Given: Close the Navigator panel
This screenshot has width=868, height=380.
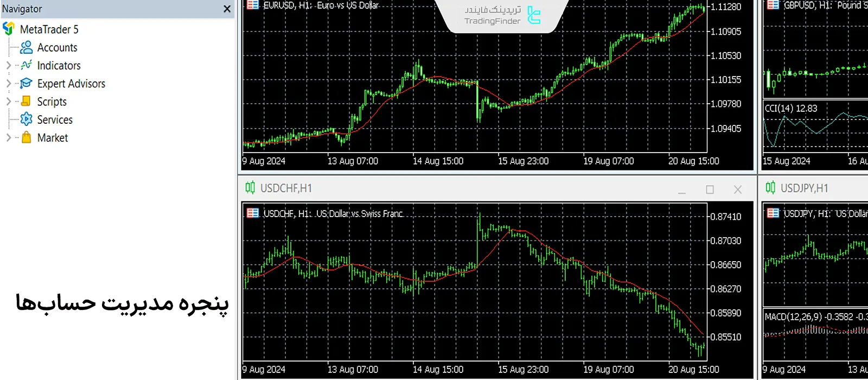Looking at the screenshot, I should point(227,9).
